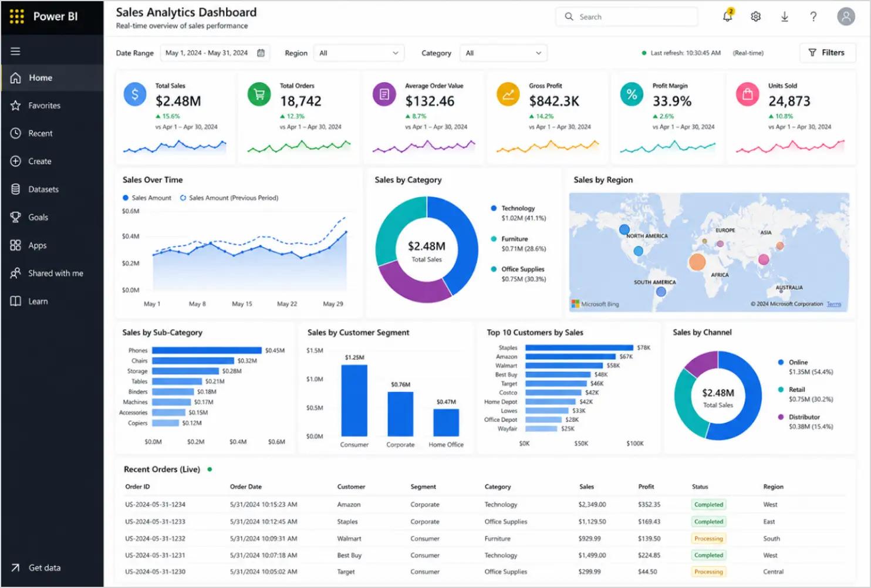
Task: Expand the Region dropdown
Action: click(x=359, y=53)
